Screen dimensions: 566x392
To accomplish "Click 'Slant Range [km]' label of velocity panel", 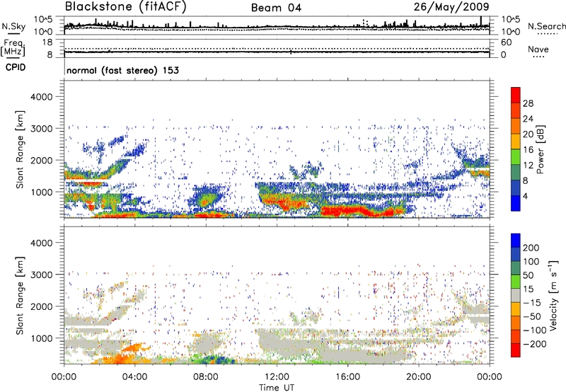I will [20, 296].
